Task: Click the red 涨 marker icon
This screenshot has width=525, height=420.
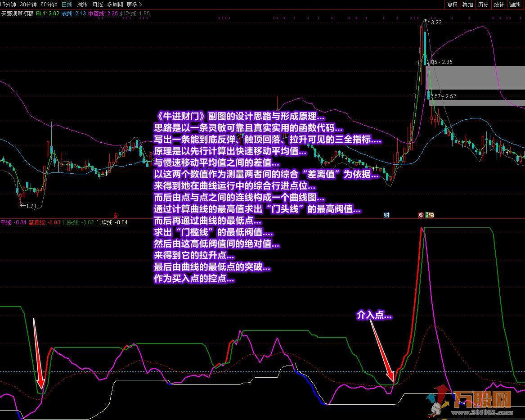Action: coord(421,215)
